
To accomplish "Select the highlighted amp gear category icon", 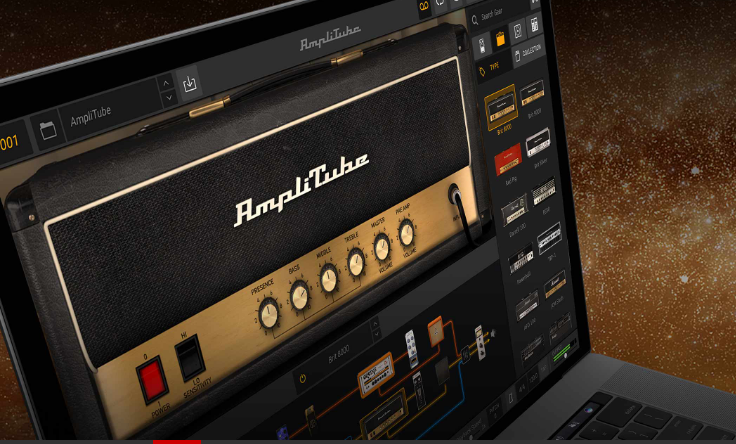I will tap(500, 38).
